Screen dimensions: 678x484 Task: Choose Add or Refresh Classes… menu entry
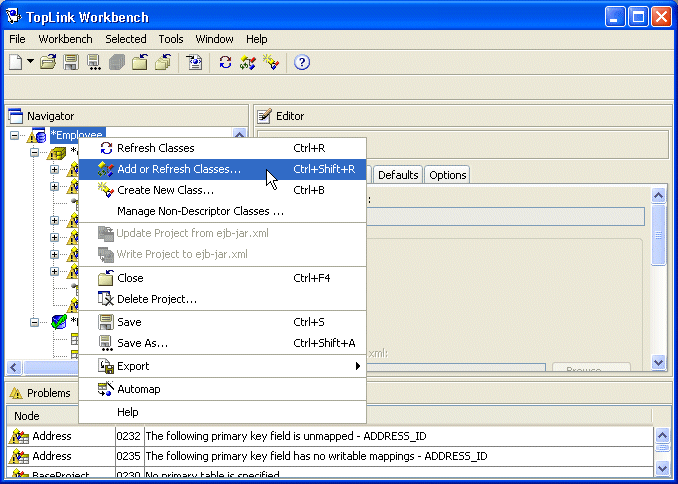pos(223,169)
